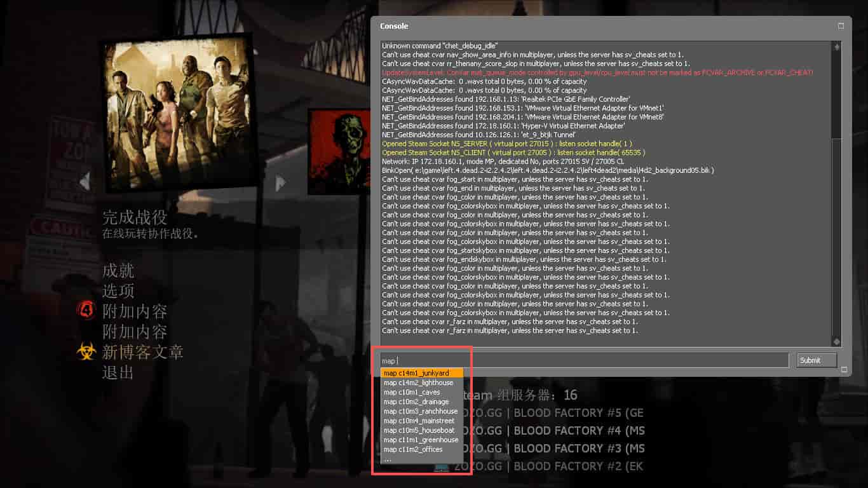Click the console scrollbar up arrow
This screenshot has width=868, height=488.
click(837, 47)
